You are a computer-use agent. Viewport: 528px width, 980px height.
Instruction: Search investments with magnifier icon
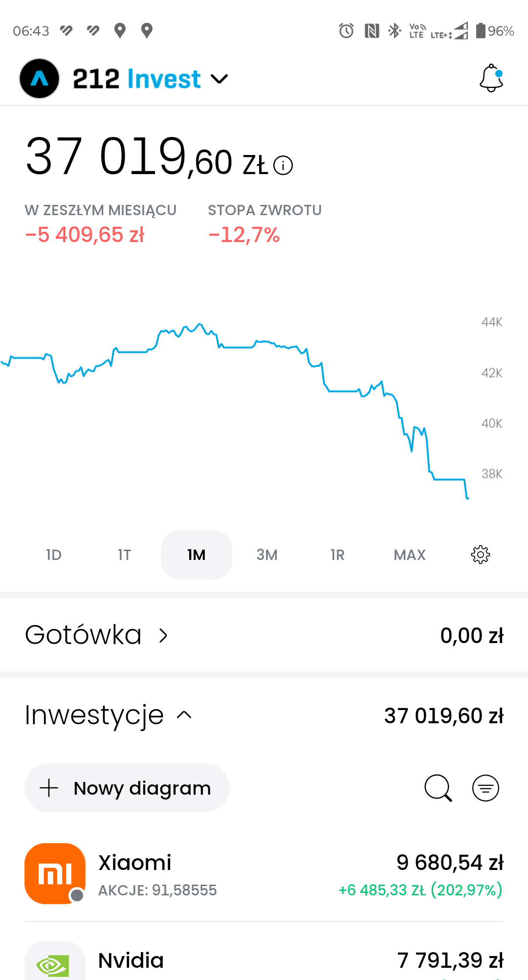pyautogui.click(x=438, y=788)
